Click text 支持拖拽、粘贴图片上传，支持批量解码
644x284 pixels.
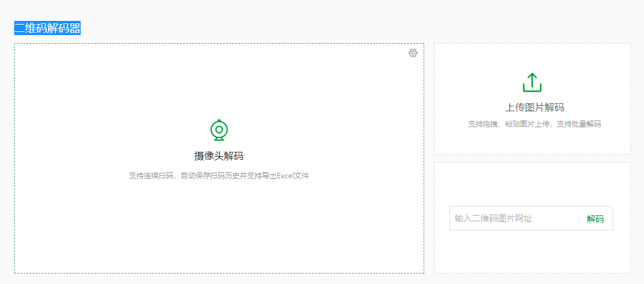(534, 124)
